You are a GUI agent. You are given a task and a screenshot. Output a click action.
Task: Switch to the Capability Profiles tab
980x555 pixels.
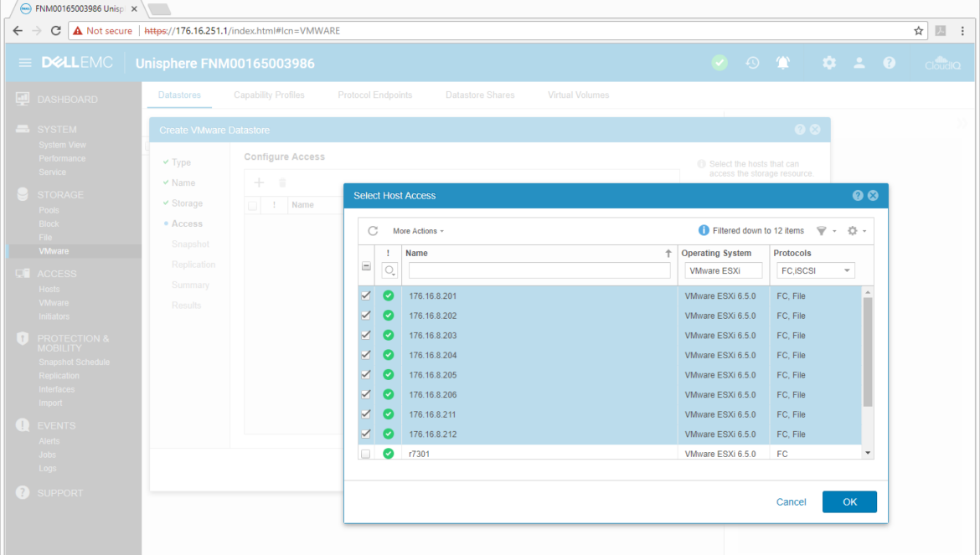point(269,95)
